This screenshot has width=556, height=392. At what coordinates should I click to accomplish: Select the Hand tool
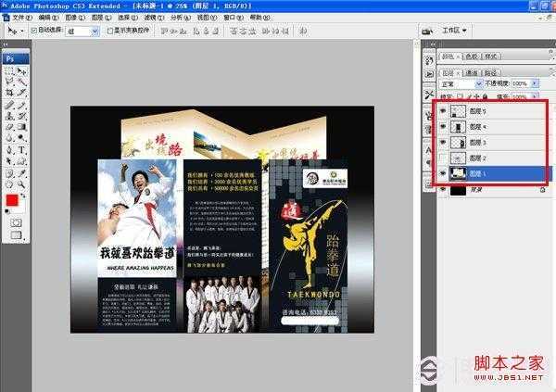point(9,184)
